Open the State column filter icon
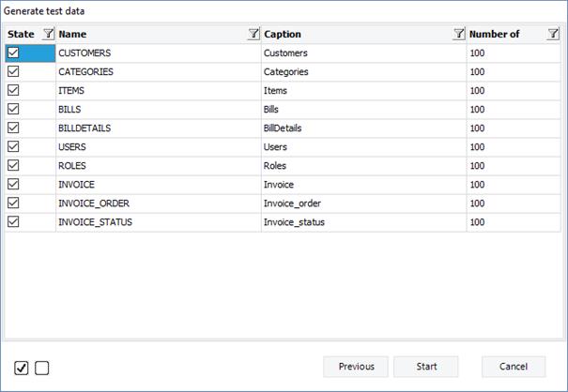This screenshot has height=392, width=568. [x=48, y=34]
